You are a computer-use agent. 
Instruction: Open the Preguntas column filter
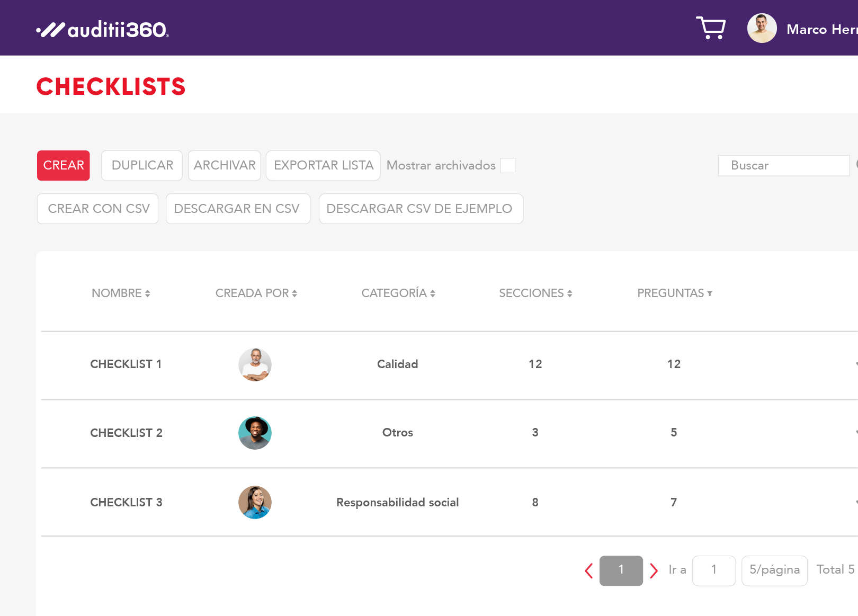coord(710,293)
